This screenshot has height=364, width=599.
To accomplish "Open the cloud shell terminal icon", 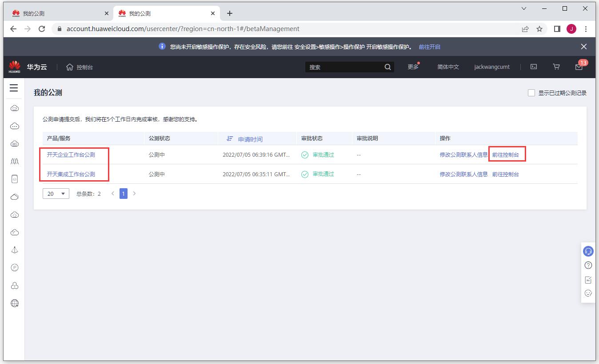I will coord(534,67).
